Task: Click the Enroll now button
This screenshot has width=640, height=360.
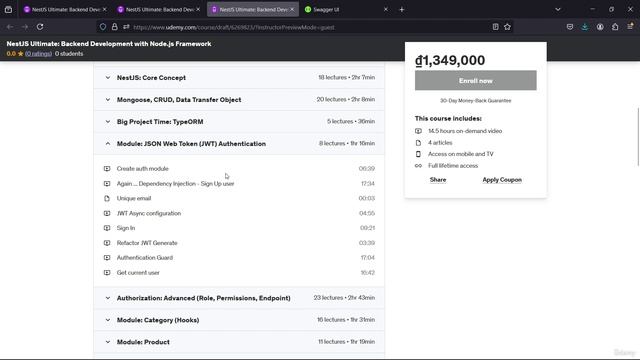Action: (476, 80)
